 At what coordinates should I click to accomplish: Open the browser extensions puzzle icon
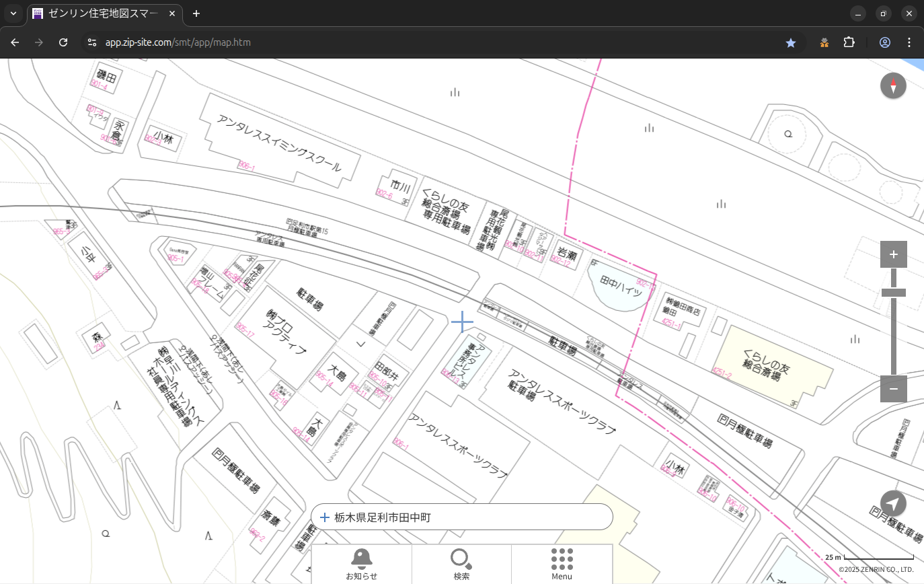(849, 42)
